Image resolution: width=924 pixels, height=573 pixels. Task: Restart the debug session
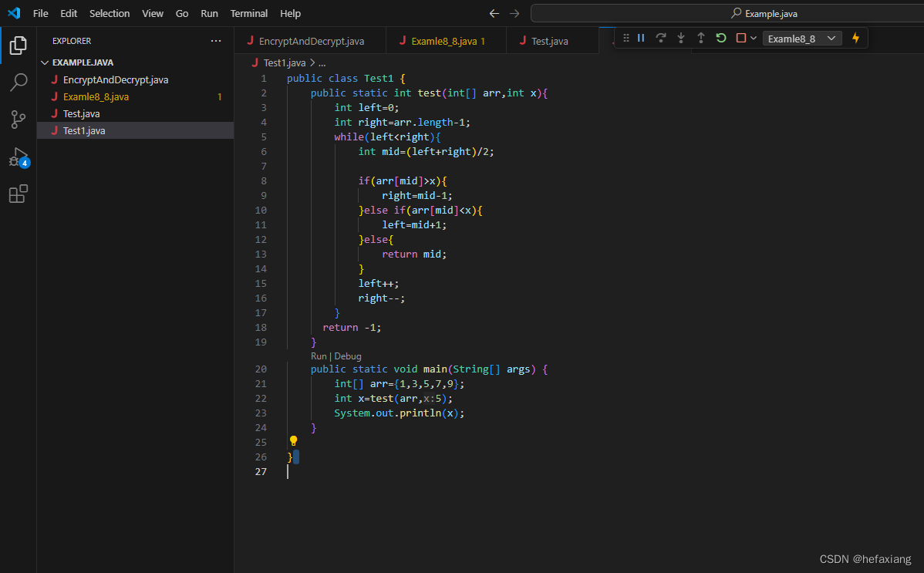(720, 37)
